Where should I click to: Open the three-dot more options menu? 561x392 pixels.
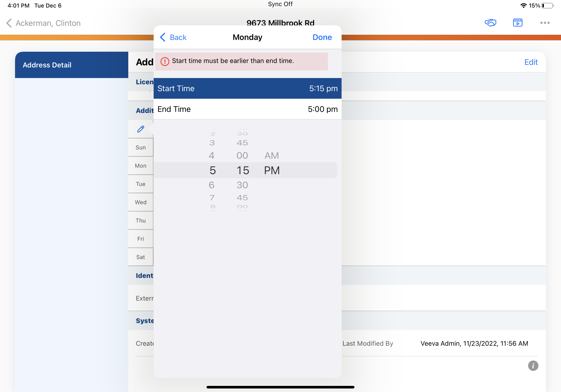(545, 23)
